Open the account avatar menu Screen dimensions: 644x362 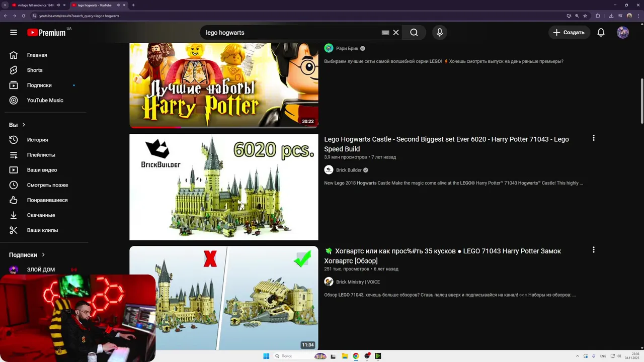623,33
